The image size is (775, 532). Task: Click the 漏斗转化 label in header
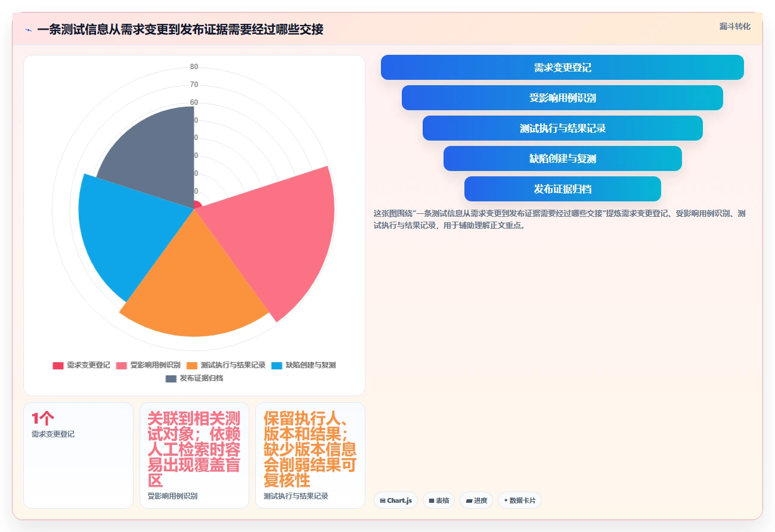tap(734, 26)
